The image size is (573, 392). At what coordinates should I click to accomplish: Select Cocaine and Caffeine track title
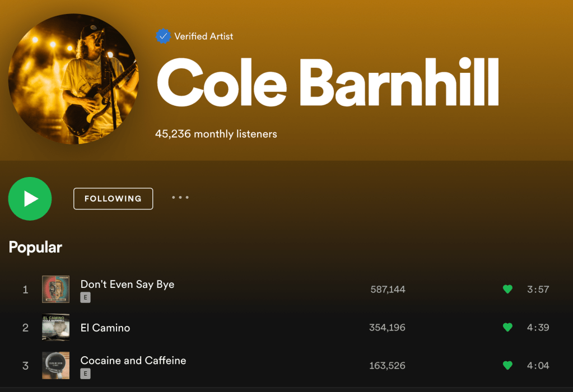click(x=133, y=360)
